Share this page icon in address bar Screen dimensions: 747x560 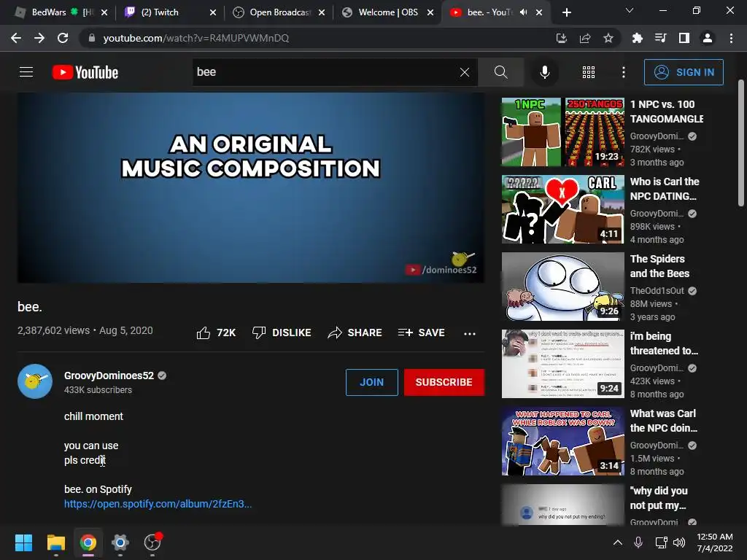click(x=584, y=38)
